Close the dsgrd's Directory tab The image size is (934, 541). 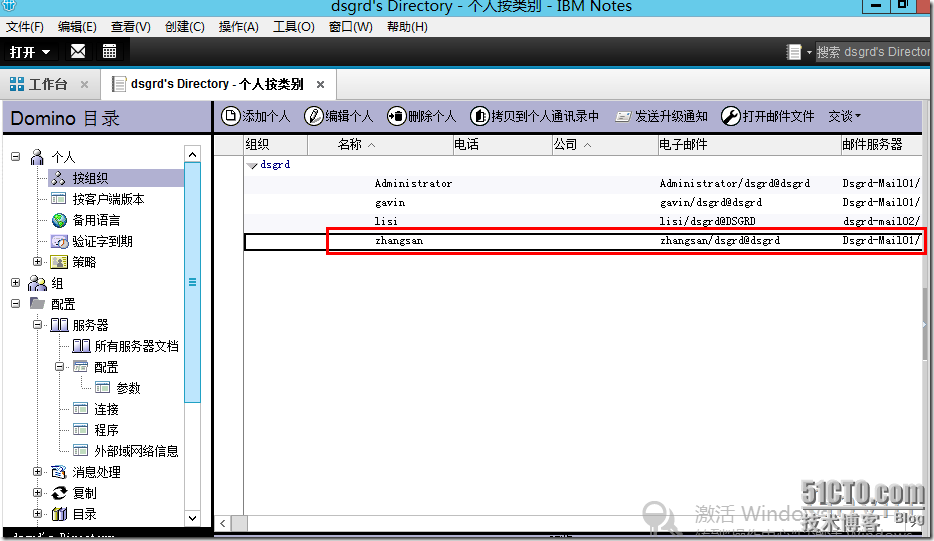[320, 85]
